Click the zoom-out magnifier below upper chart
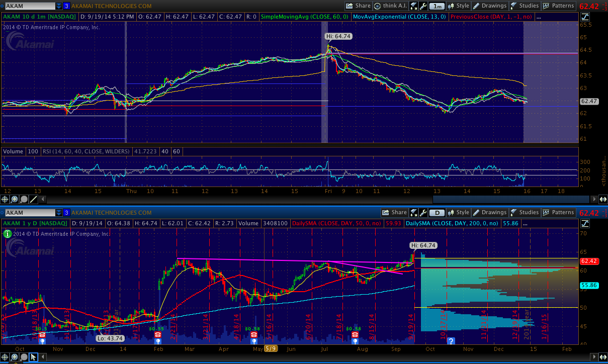 24,199
